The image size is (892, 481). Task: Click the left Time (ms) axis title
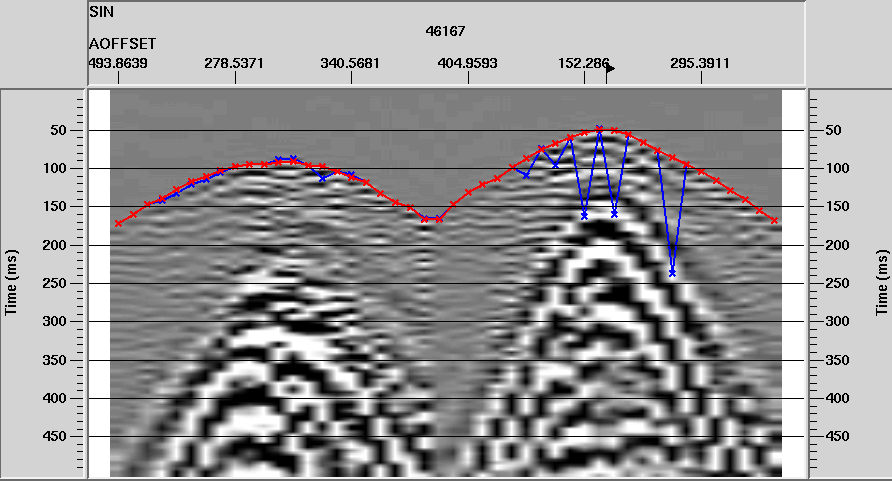(11, 283)
